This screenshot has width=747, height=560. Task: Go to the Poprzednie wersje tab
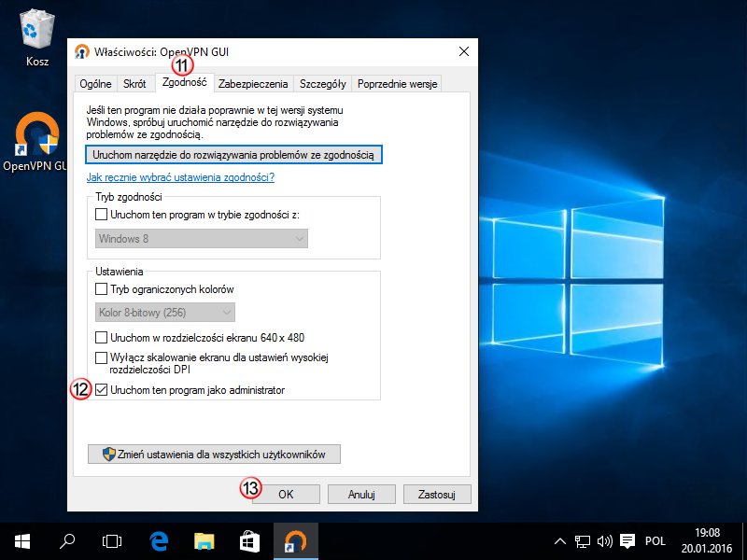398,84
